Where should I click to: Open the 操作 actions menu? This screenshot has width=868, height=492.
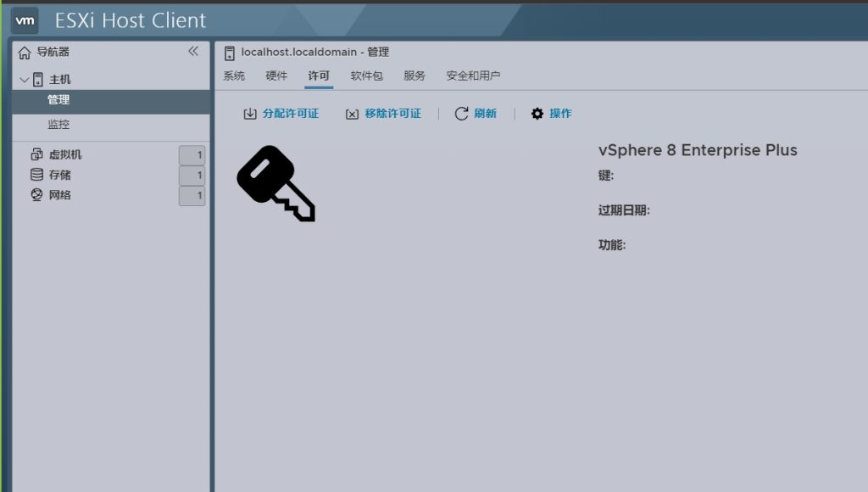(561, 113)
